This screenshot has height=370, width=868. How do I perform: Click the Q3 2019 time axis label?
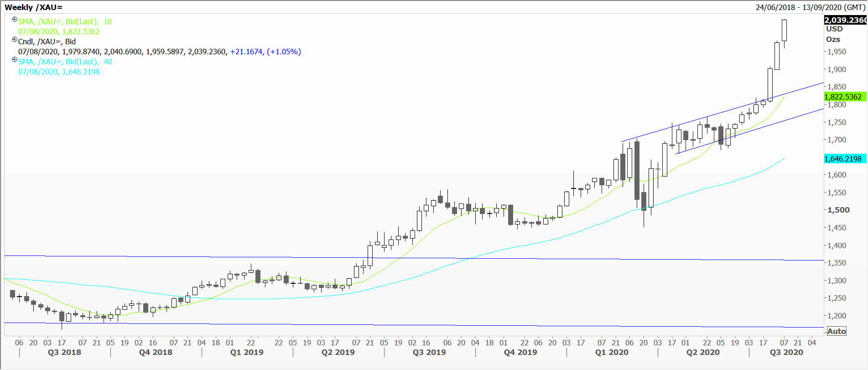(429, 352)
